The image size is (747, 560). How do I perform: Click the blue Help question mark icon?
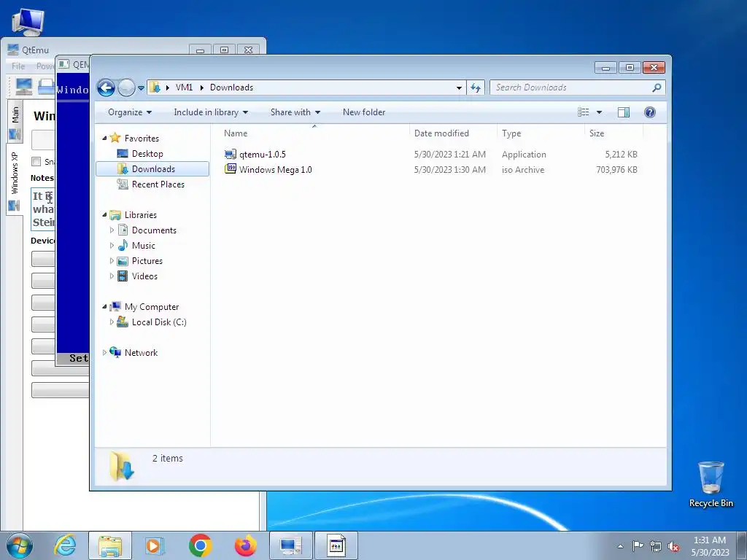[x=650, y=112]
